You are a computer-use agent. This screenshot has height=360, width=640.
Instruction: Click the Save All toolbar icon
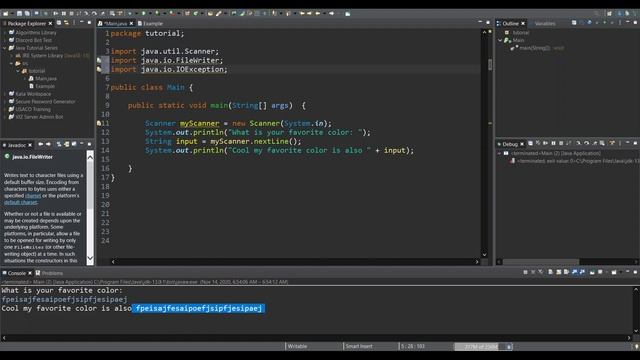coord(27,13)
